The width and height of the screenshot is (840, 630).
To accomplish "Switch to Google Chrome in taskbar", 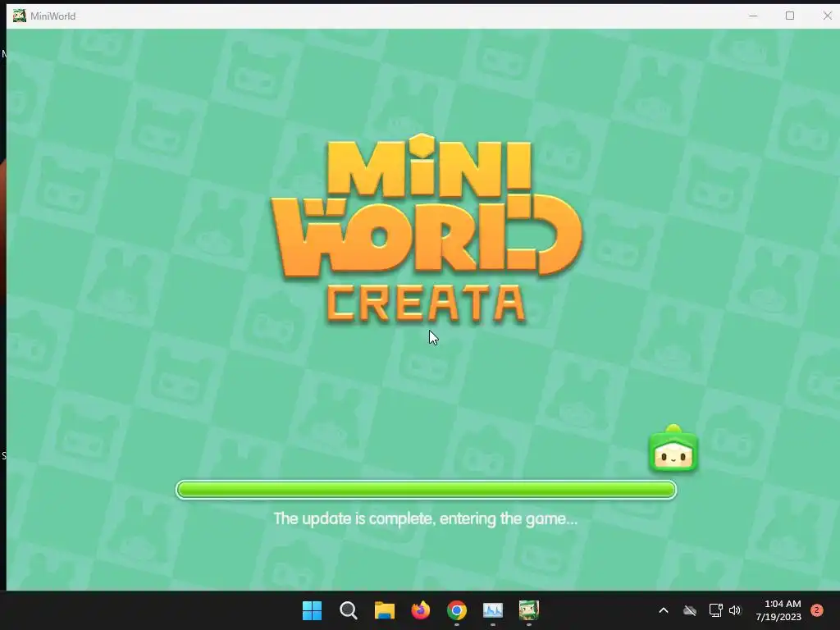I will click(456, 610).
